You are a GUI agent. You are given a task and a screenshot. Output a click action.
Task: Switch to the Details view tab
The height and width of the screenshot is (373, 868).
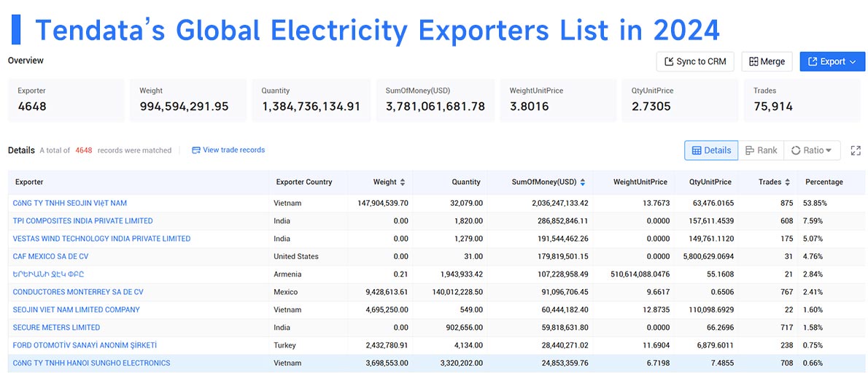click(x=711, y=150)
